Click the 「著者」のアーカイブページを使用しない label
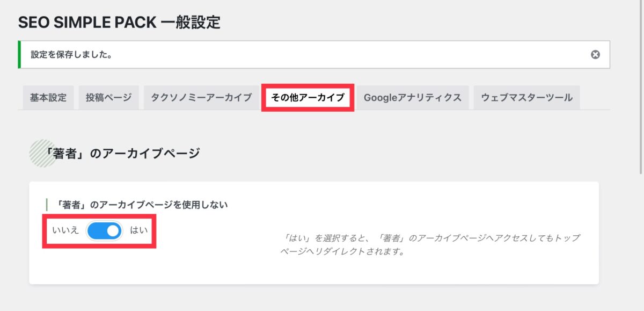Image resolution: width=644 pixels, height=311 pixels. pyautogui.click(x=142, y=205)
